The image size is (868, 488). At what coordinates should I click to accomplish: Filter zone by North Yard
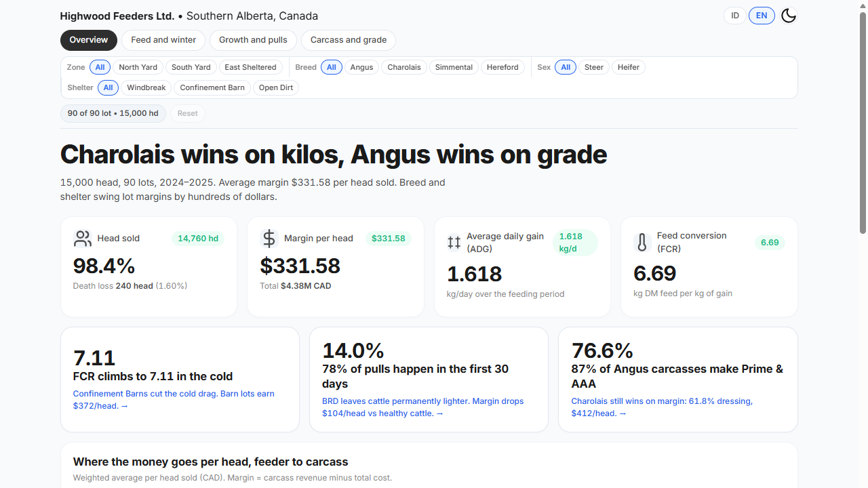tap(138, 67)
